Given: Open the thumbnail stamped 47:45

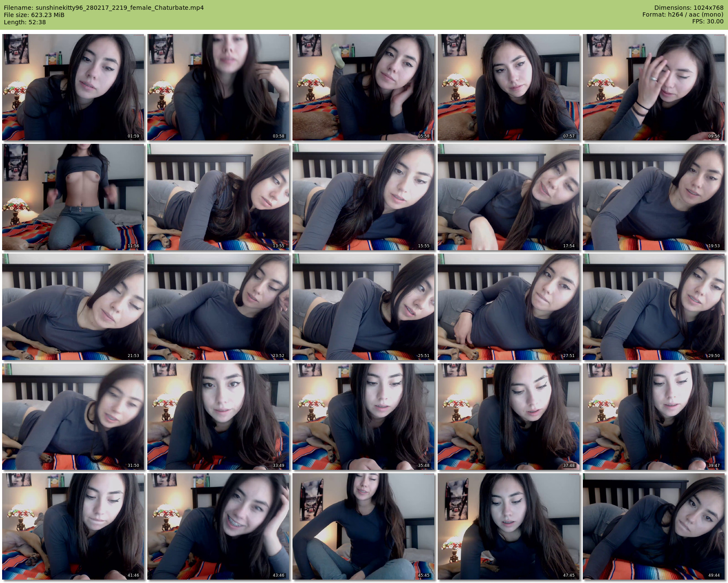Looking at the screenshot, I should (x=509, y=526).
